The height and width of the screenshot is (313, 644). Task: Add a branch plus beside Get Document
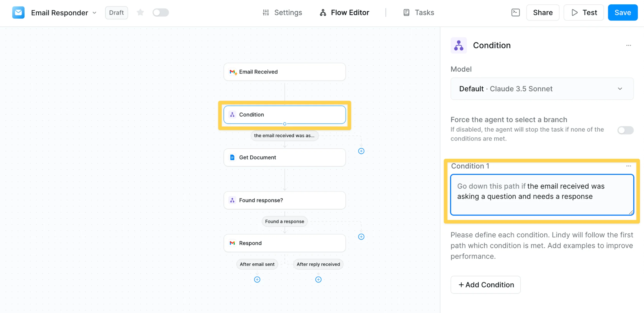click(x=361, y=151)
